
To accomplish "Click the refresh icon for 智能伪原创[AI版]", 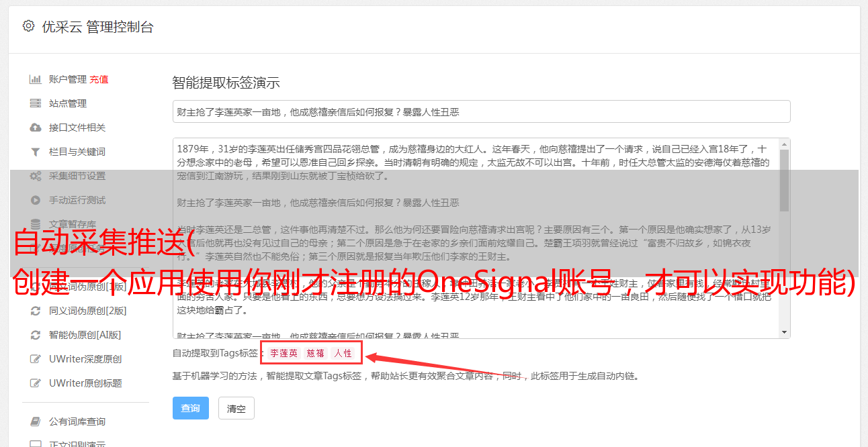I will [36, 335].
